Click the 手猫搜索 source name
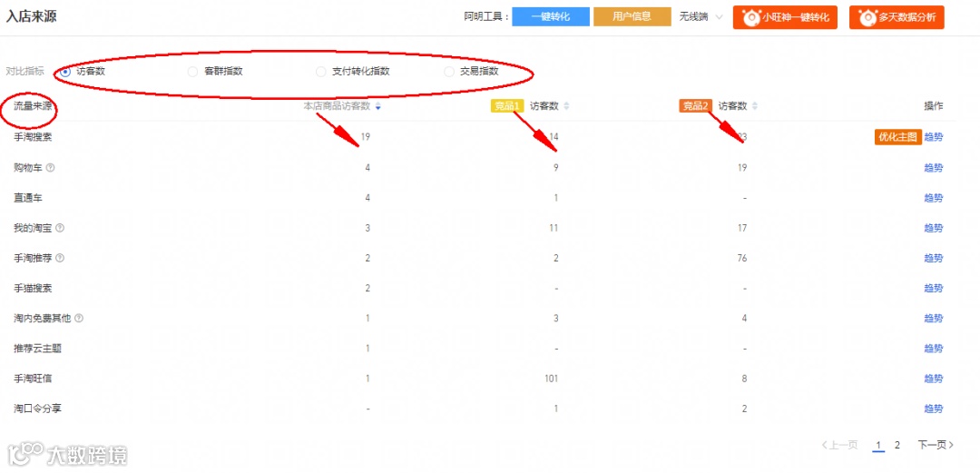This screenshot has width=980, height=473. [x=33, y=288]
